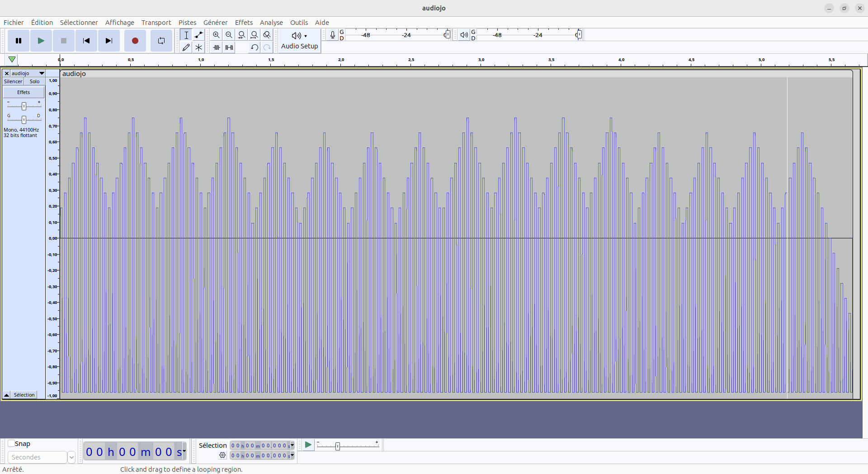
Task: Open the Effets menu
Action: click(x=244, y=23)
